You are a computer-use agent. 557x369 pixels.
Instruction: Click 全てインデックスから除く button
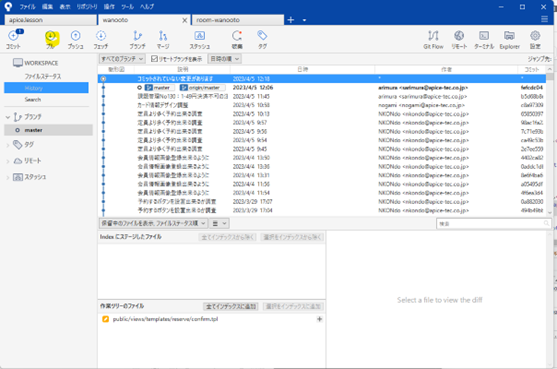(227, 237)
